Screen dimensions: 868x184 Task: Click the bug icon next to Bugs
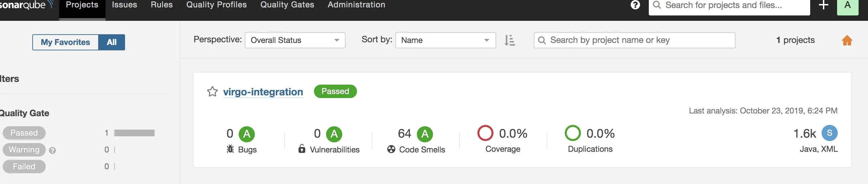[x=230, y=149]
